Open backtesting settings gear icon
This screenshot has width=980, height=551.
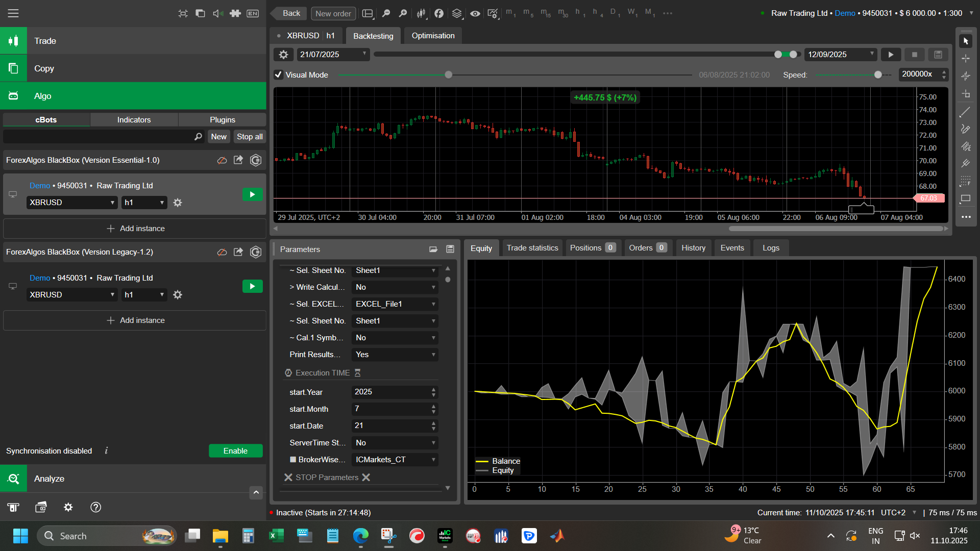(284, 55)
